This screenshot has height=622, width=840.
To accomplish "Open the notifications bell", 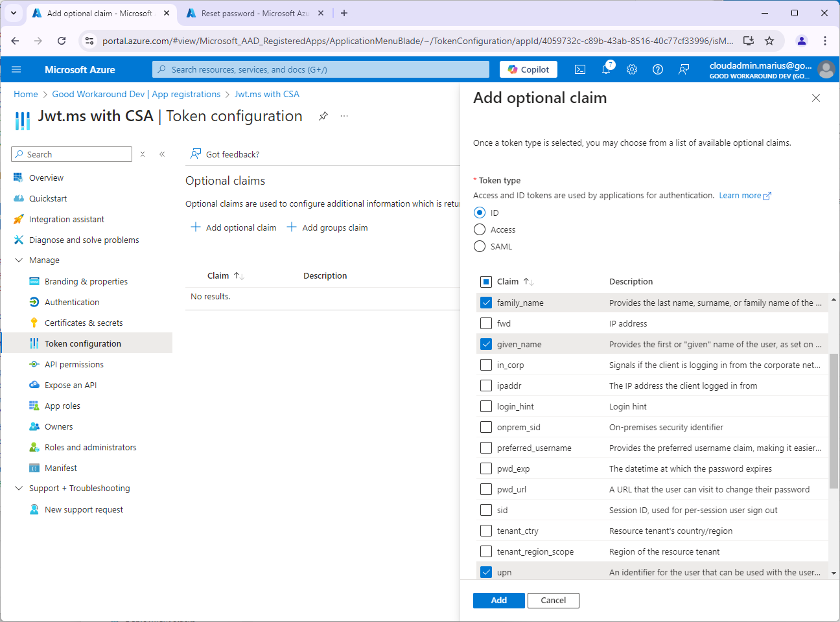I will pyautogui.click(x=606, y=69).
